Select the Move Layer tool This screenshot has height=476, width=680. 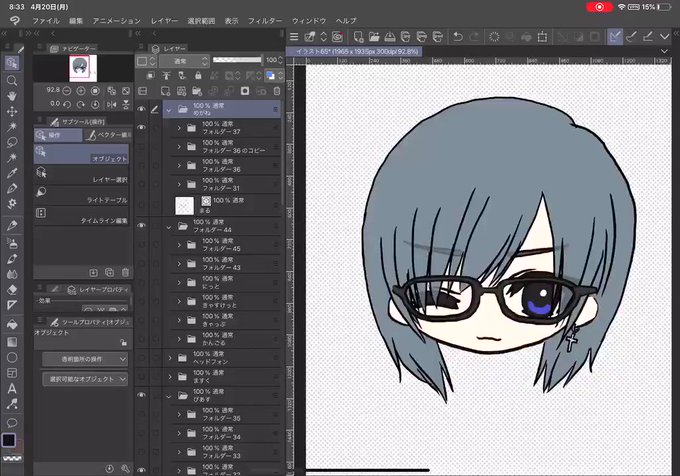click(x=12, y=111)
